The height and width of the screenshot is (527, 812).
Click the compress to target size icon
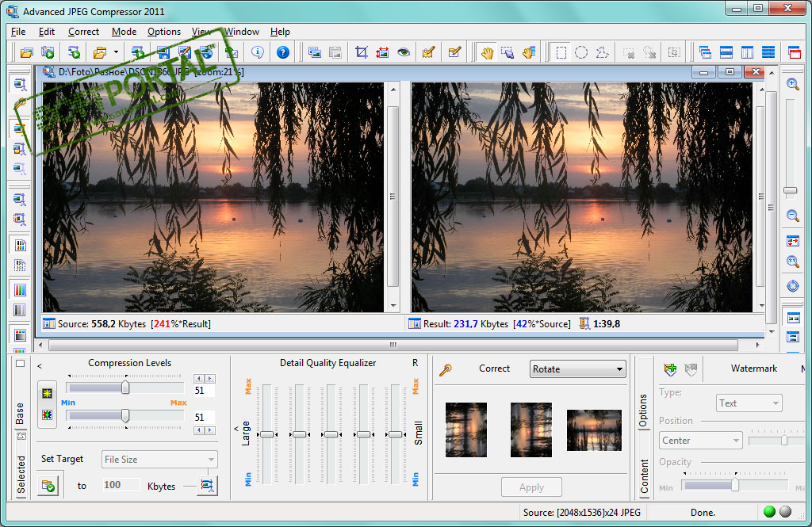(x=207, y=485)
